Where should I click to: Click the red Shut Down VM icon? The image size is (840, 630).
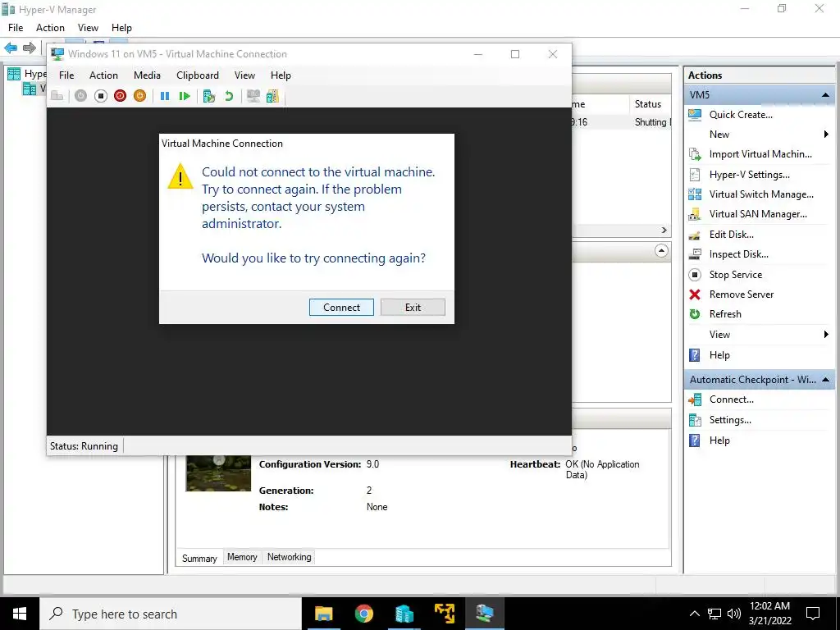(120, 96)
